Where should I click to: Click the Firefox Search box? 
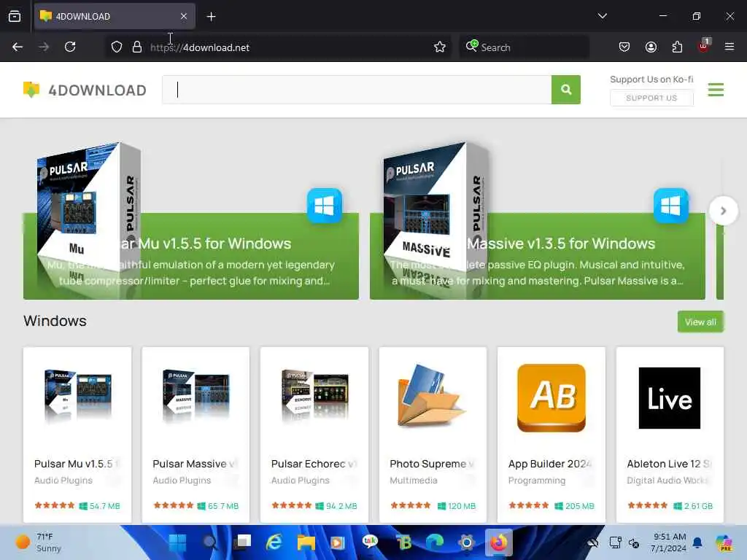coord(524,47)
